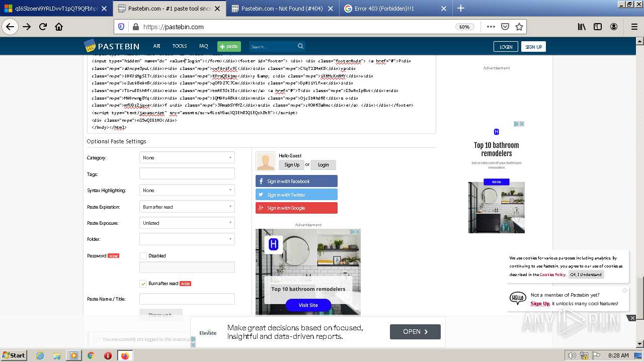
Task: Open the API menu item
Action: click(156, 46)
